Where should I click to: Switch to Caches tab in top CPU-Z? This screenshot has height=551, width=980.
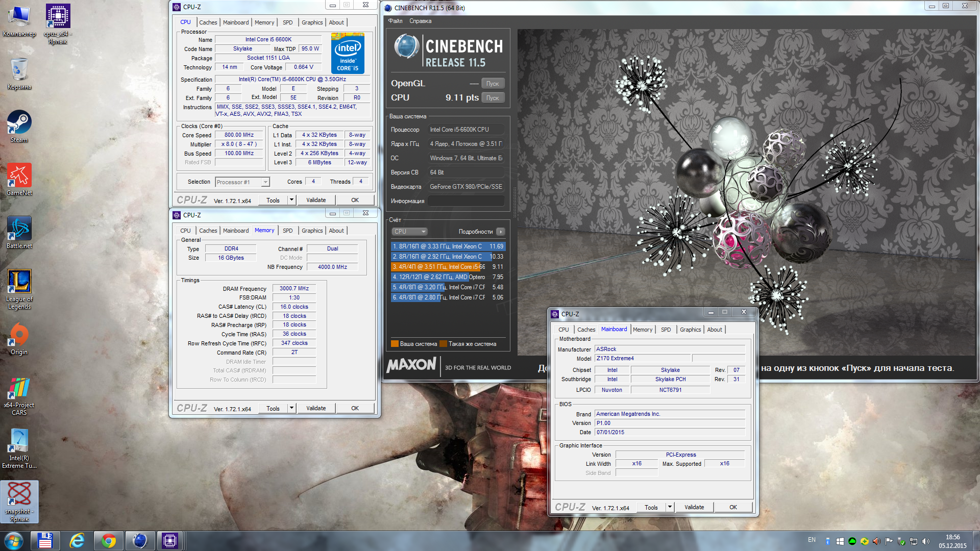pos(208,22)
